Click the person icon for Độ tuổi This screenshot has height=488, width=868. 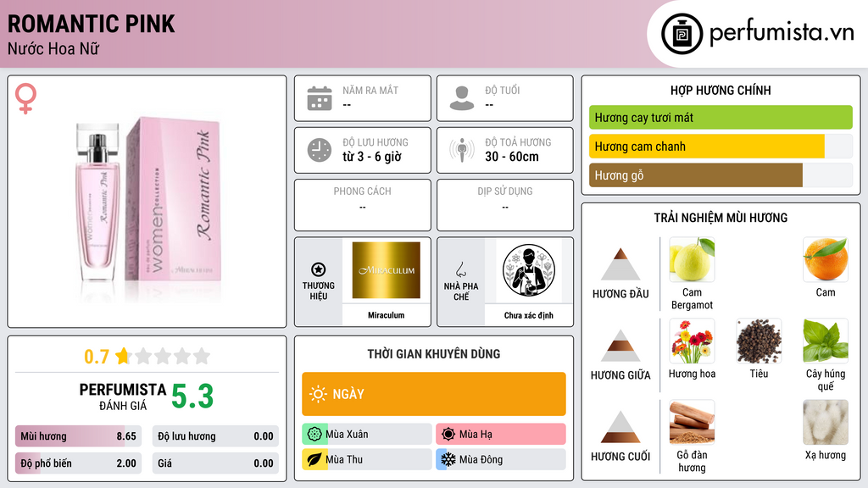point(462,98)
